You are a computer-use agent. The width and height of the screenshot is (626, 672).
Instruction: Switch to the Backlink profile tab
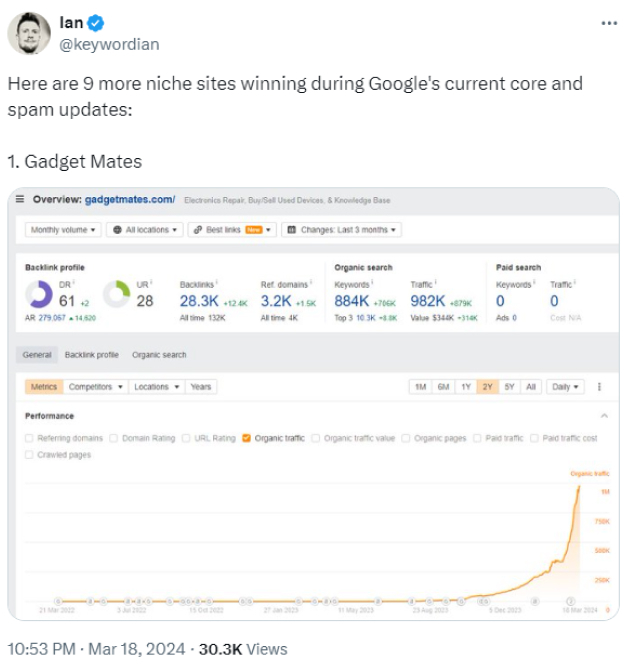(x=92, y=355)
